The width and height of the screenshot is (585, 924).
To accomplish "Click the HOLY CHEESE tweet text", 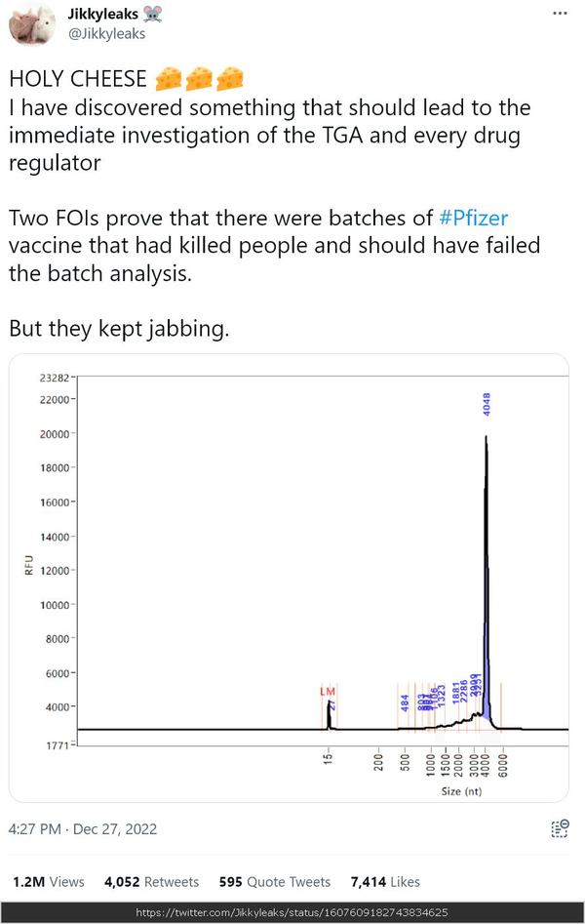I will (78, 78).
